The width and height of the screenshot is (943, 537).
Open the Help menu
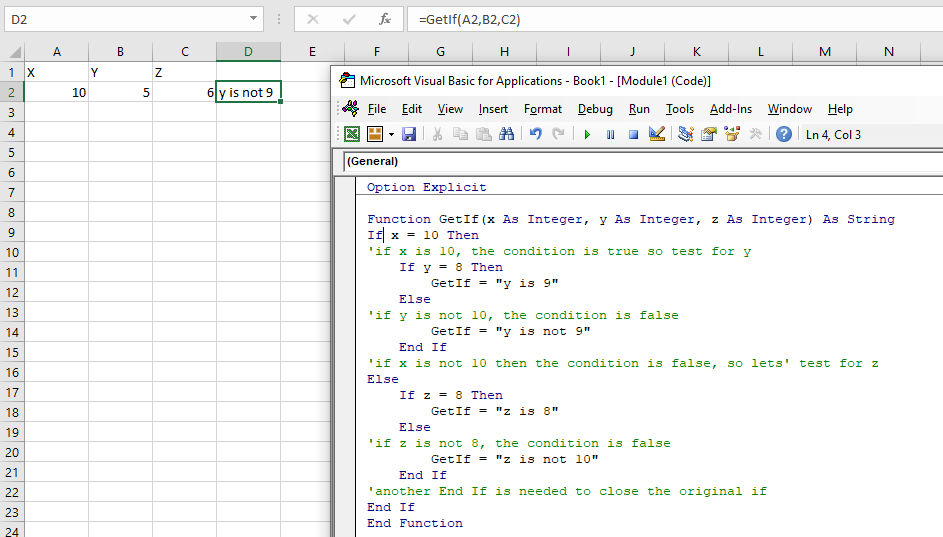coord(840,109)
